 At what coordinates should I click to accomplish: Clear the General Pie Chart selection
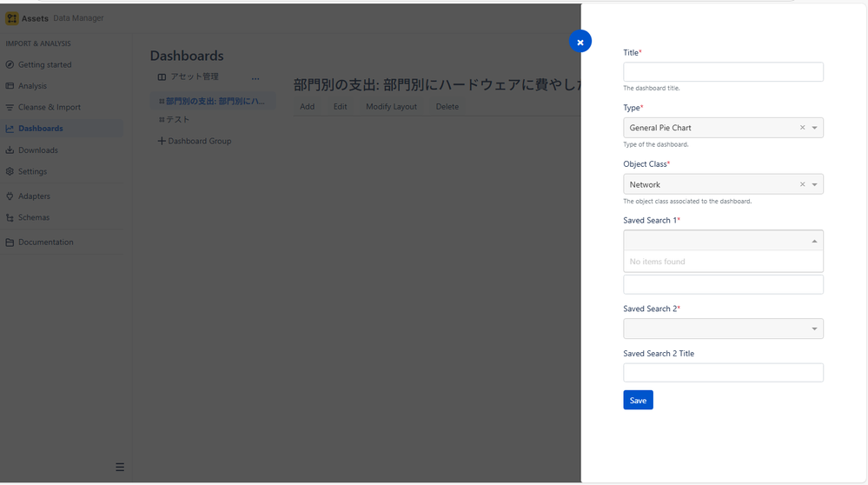[802, 128]
